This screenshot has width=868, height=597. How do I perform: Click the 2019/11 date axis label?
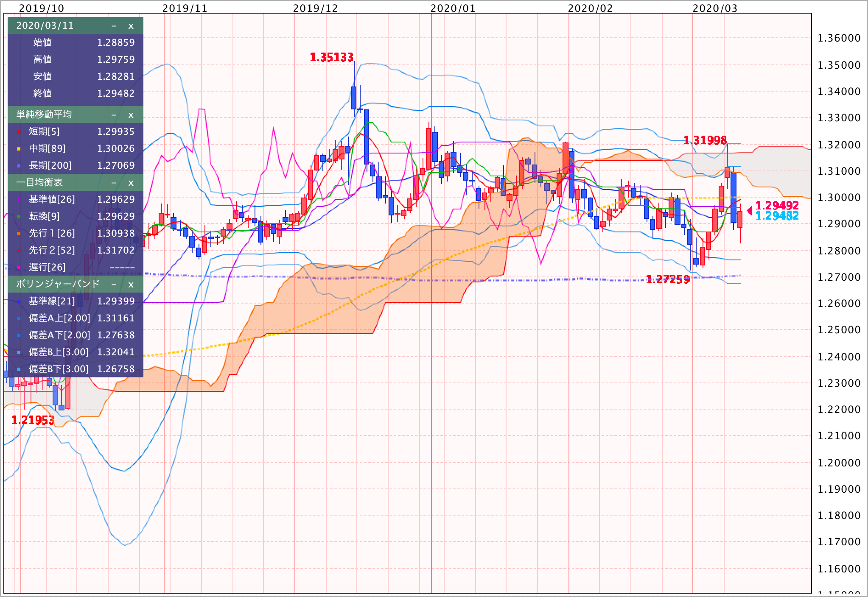[x=185, y=8]
